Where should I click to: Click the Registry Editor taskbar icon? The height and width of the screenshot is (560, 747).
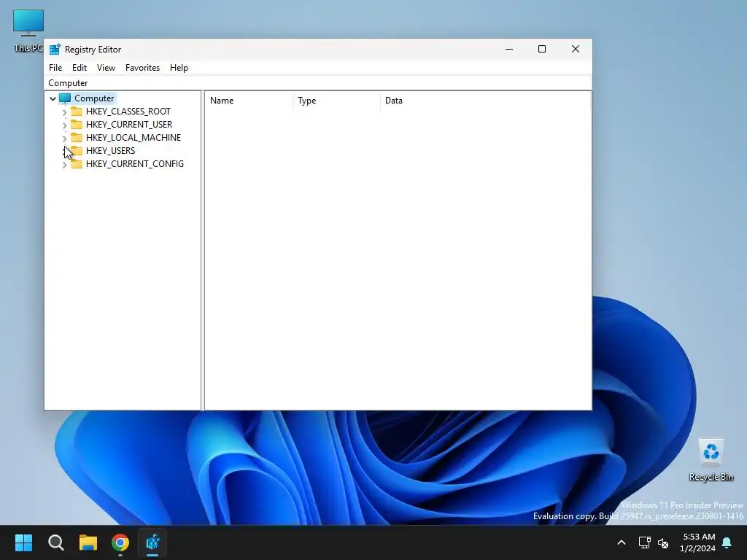pos(152,542)
